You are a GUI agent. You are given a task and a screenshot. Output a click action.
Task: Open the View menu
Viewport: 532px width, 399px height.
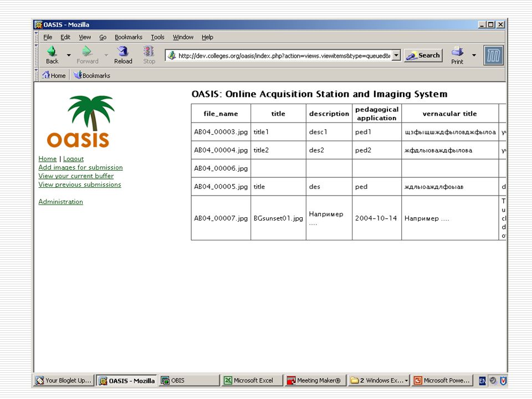click(x=85, y=37)
